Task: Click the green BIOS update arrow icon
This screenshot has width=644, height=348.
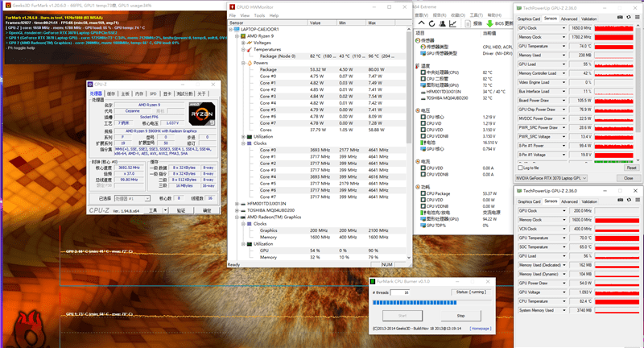Action: click(x=489, y=23)
